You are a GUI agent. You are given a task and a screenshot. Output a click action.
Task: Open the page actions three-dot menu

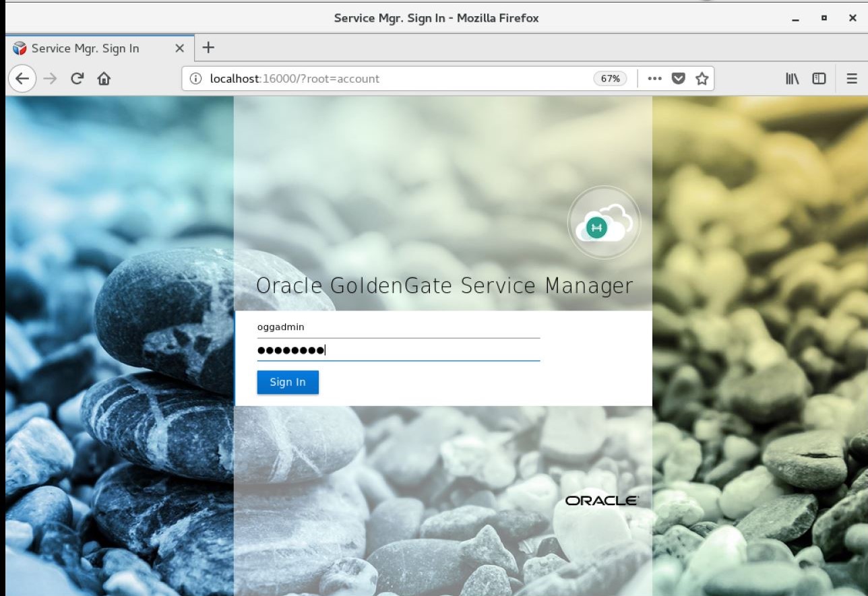654,79
